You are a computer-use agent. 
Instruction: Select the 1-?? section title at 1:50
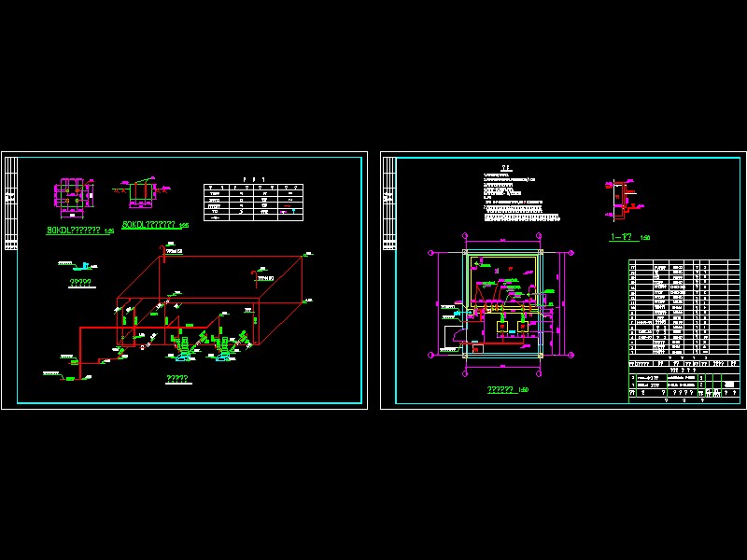[629, 237]
